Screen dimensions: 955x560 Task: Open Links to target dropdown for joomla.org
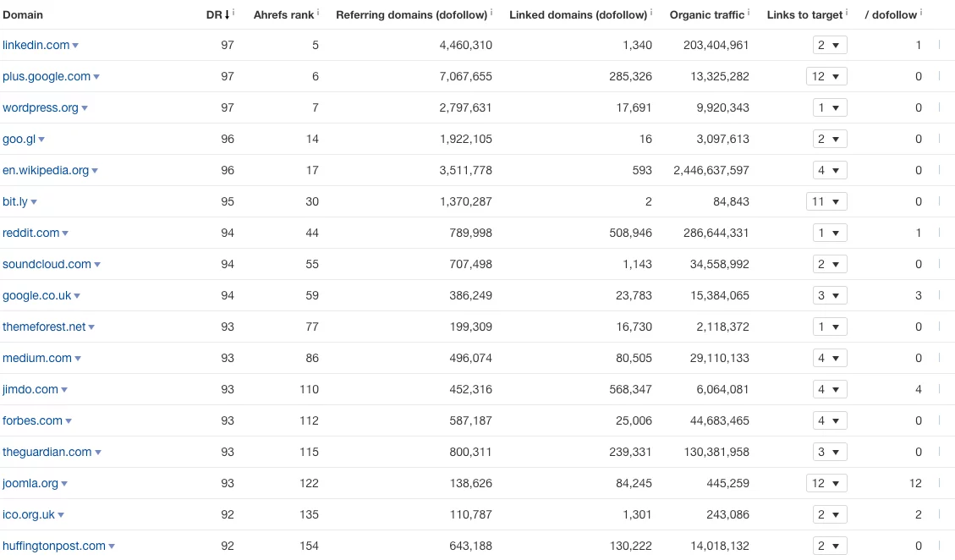point(826,484)
